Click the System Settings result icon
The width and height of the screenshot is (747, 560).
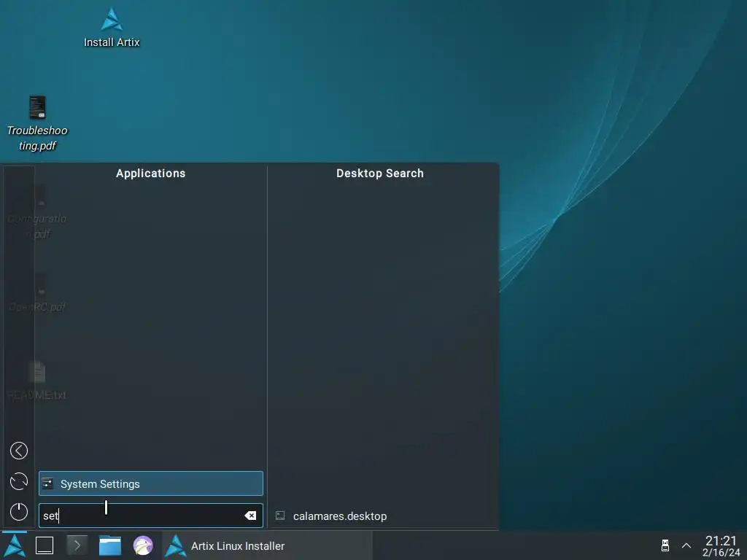[x=47, y=484]
